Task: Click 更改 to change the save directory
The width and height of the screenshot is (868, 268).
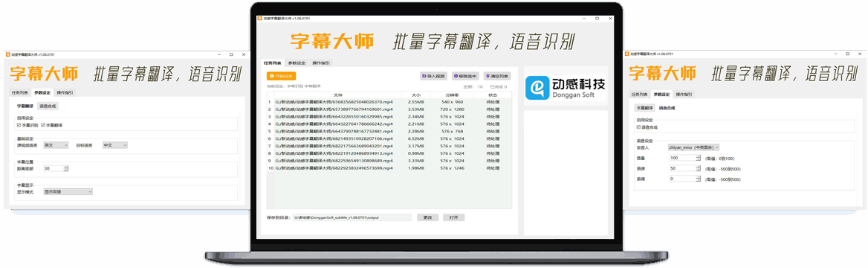Action: (x=428, y=217)
